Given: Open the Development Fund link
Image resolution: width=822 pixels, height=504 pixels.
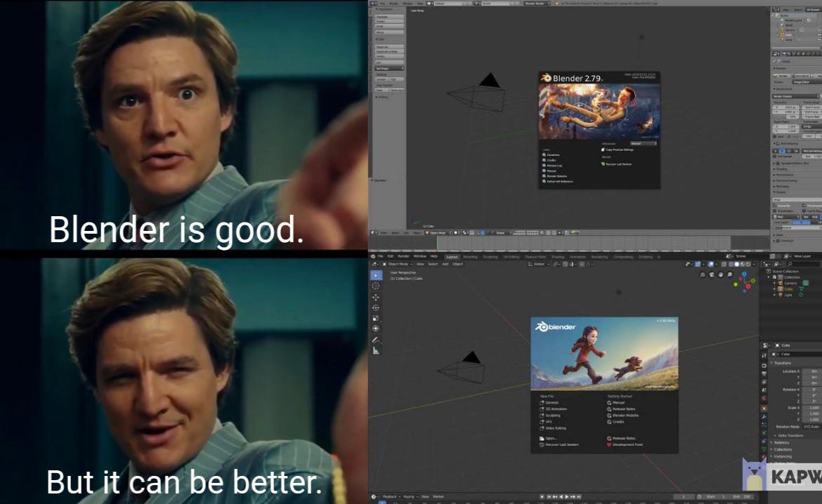Looking at the screenshot, I should [627, 444].
